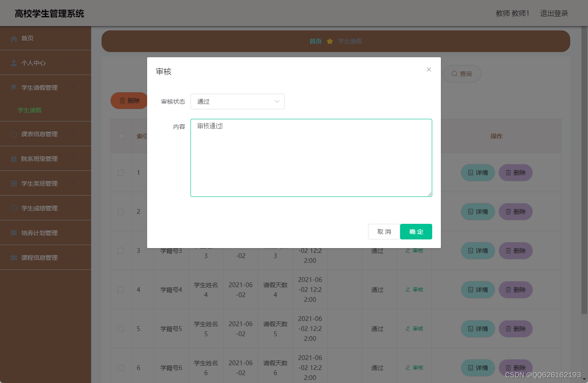The width and height of the screenshot is (588, 383).
Task: Close the 审核 dialog with the X
Action: tap(429, 69)
